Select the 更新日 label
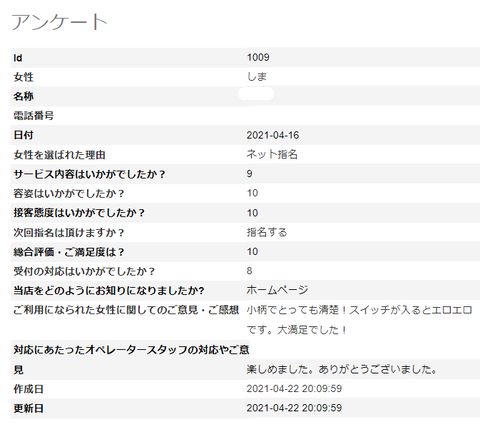 click(x=28, y=408)
